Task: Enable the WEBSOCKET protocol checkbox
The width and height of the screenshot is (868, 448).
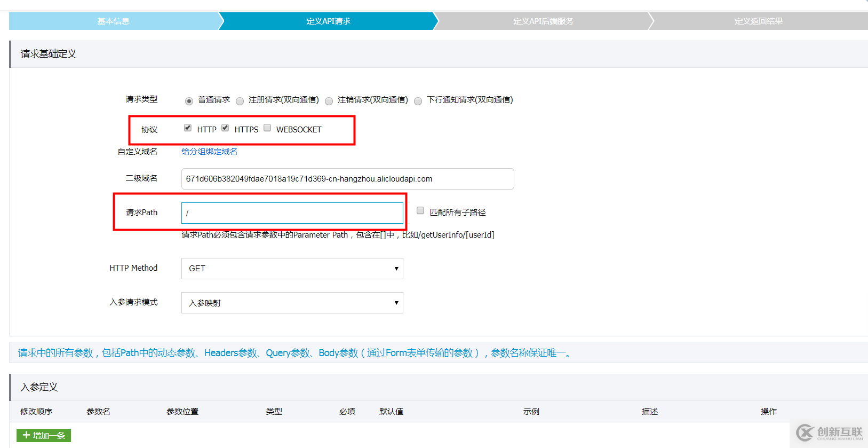Action: click(x=267, y=128)
